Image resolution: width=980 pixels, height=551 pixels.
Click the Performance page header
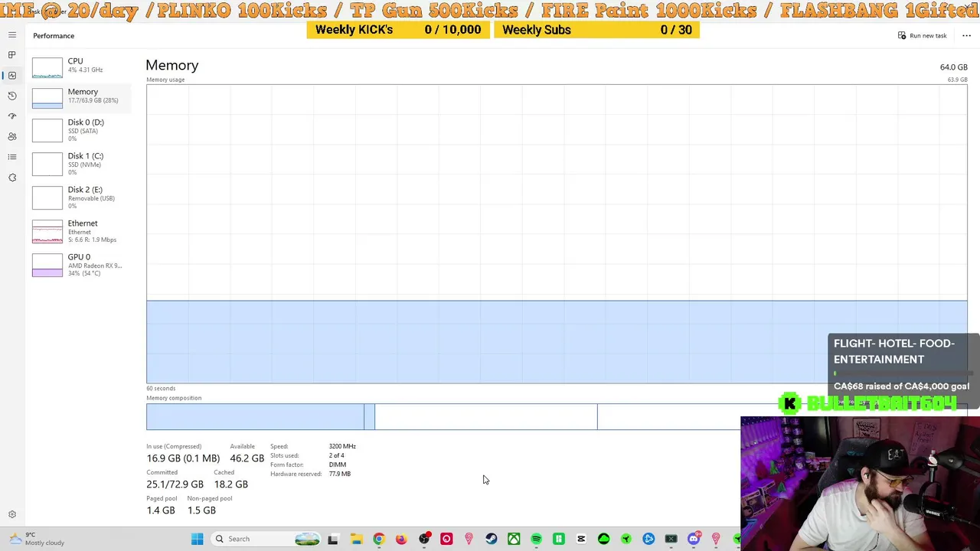[x=54, y=36]
